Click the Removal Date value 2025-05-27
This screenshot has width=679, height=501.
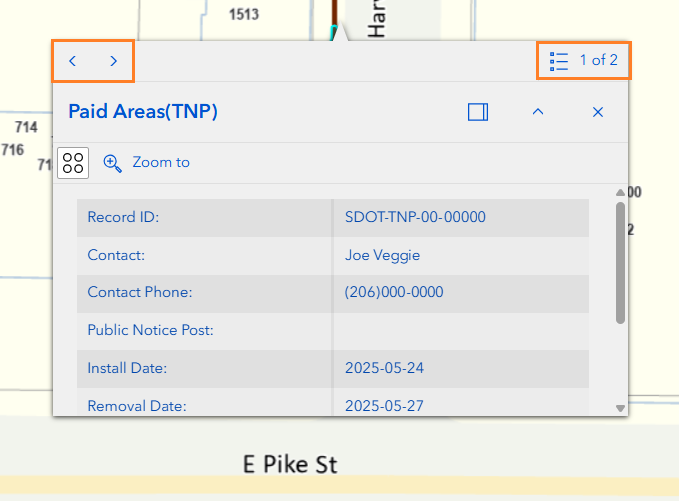click(384, 406)
